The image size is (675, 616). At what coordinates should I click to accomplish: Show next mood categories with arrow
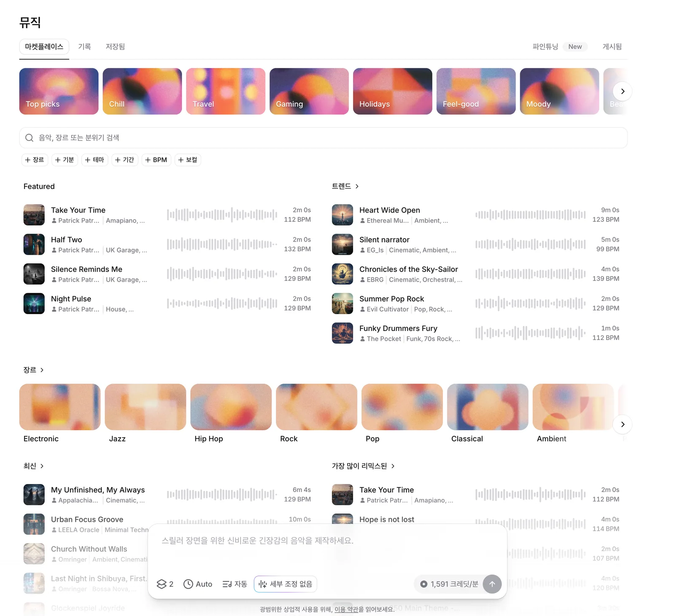(623, 91)
